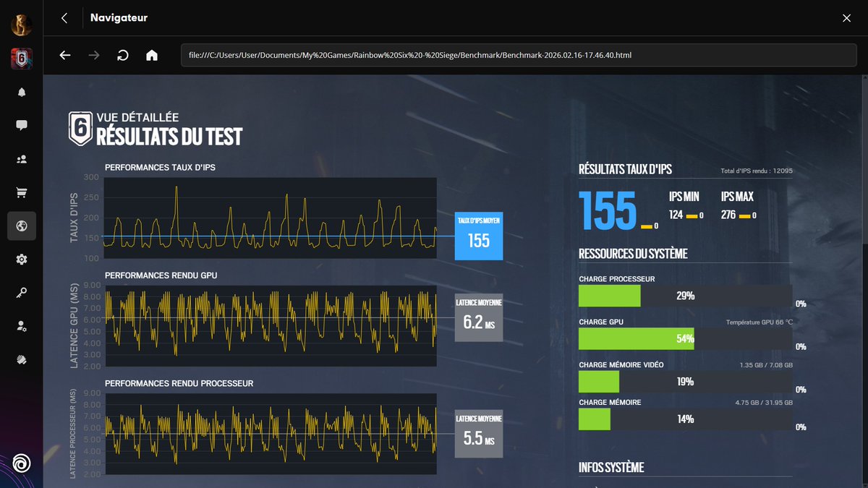Click the 'Performances taux d'IPS' chart title
The width and height of the screenshot is (868, 488).
(x=160, y=168)
